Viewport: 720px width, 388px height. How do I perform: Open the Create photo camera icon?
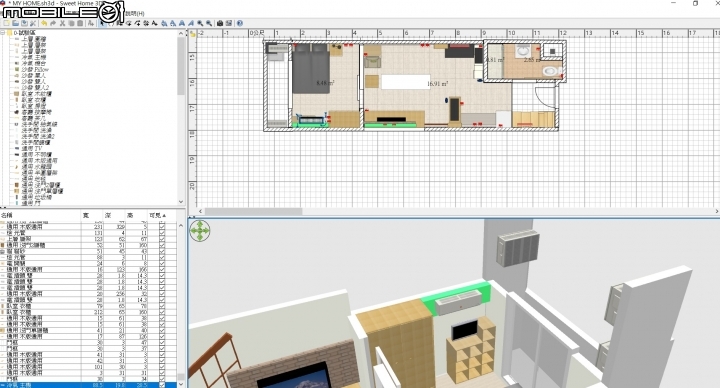[x=219, y=23]
